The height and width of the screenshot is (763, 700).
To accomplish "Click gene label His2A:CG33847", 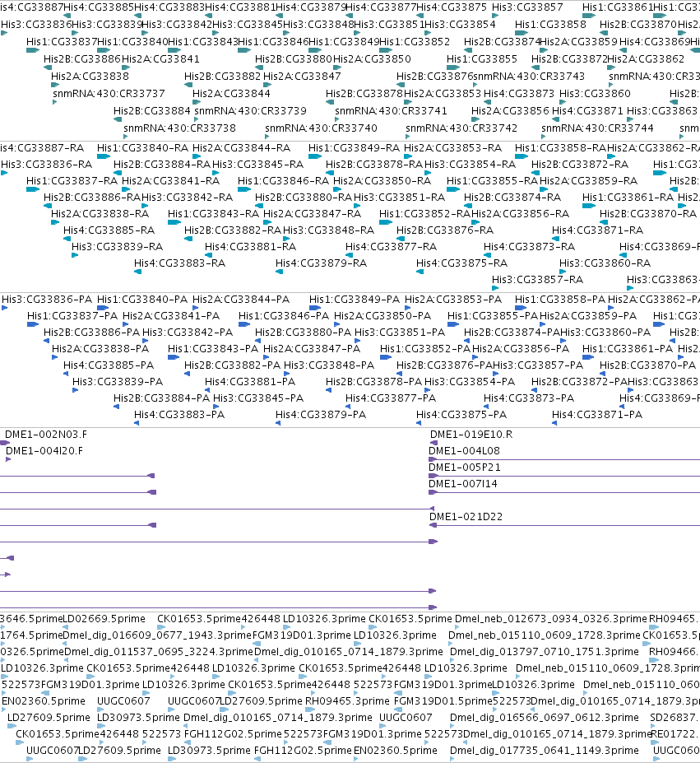I will point(302,77).
